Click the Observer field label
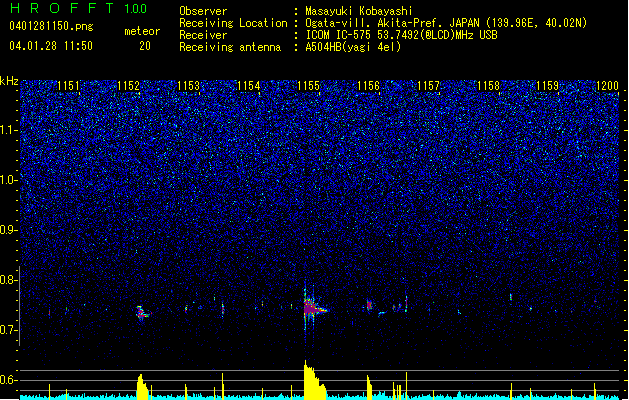 (203, 11)
